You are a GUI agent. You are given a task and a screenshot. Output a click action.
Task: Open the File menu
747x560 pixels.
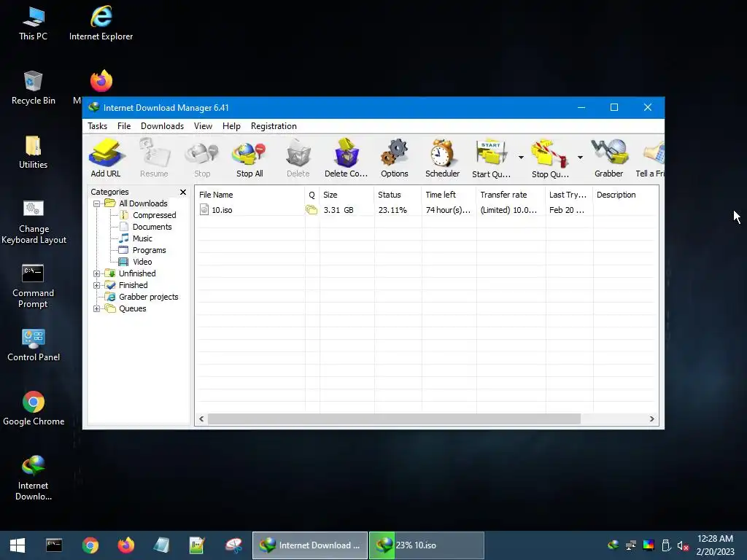pyautogui.click(x=124, y=126)
